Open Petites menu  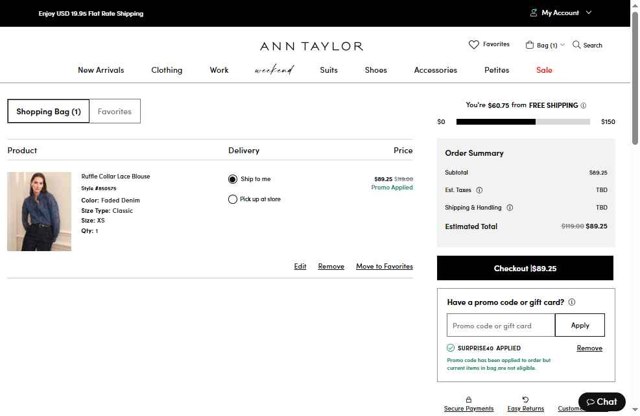496,70
